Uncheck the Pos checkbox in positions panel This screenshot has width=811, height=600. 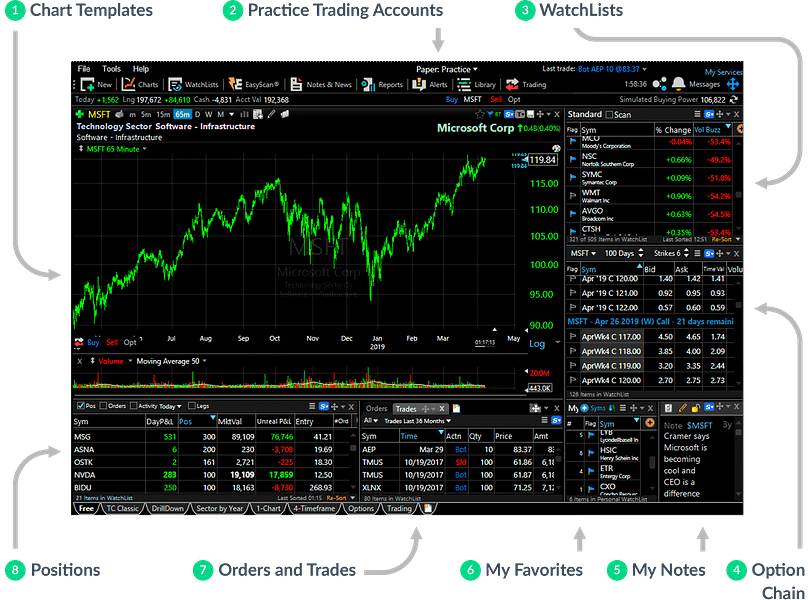click(x=80, y=407)
